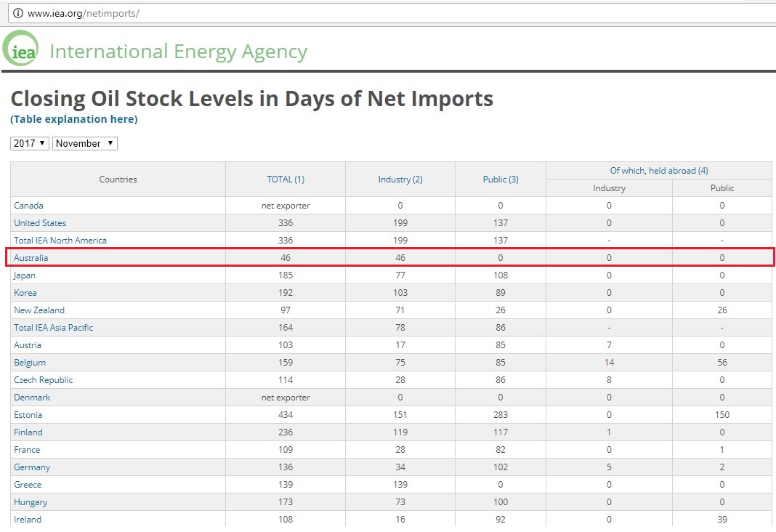
Task: Click Canada's 'net exporter' total cell
Action: [286, 206]
